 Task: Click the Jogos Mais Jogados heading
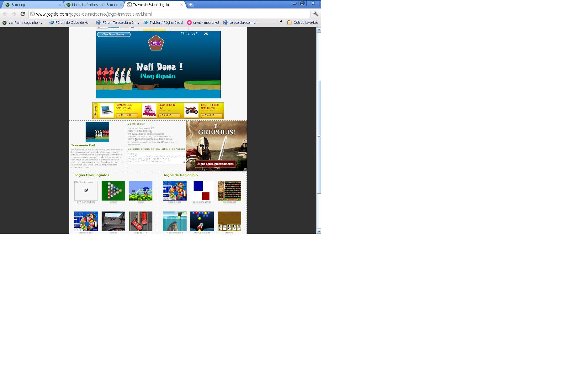92,175
